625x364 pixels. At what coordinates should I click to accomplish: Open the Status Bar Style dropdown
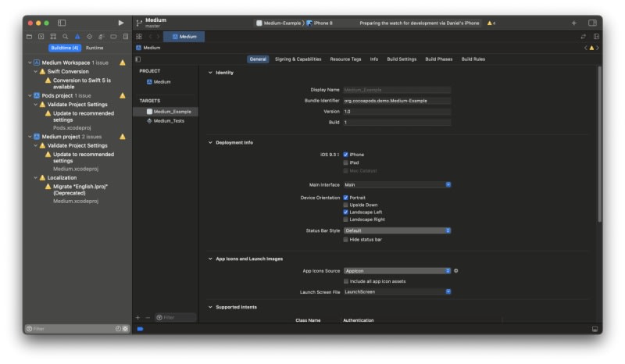pos(397,230)
